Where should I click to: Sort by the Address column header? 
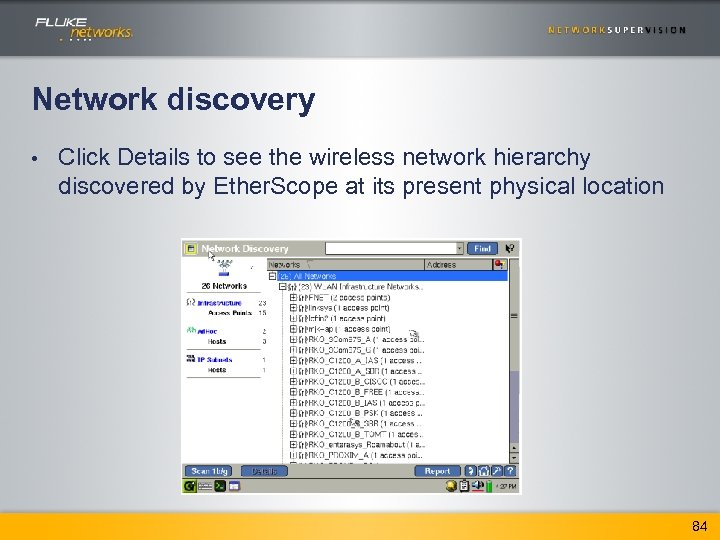[458, 265]
